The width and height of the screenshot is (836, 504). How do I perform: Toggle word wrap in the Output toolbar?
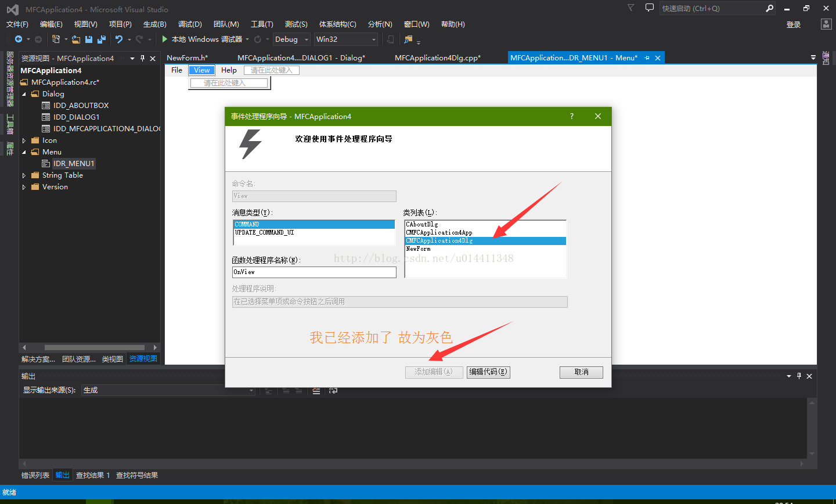pyautogui.click(x=333, y=391)
